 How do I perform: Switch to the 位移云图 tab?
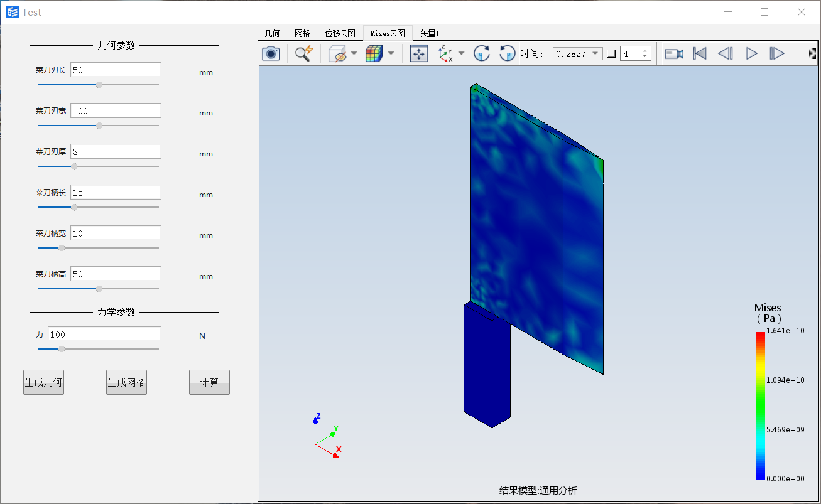340,33
